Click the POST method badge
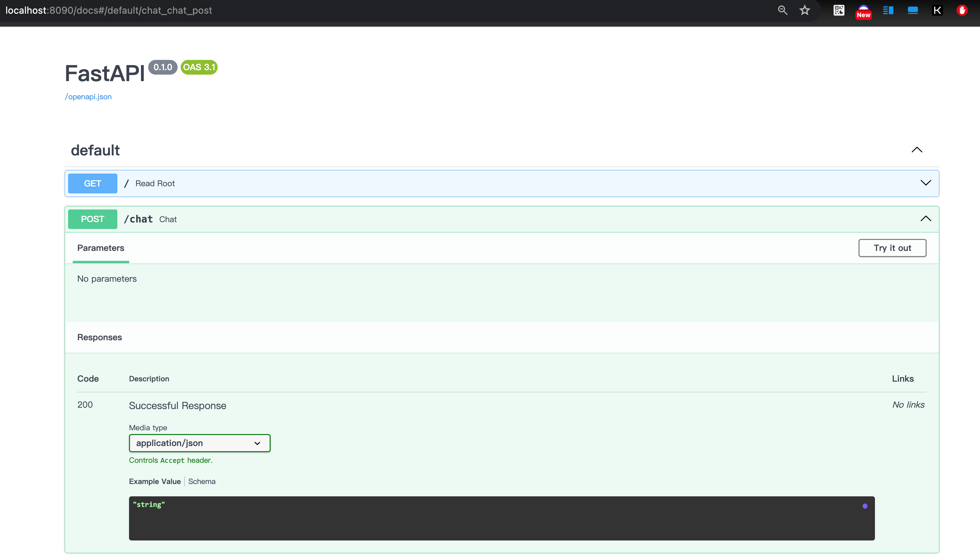This screenshot has width=980, height=560. coord(93,219)
